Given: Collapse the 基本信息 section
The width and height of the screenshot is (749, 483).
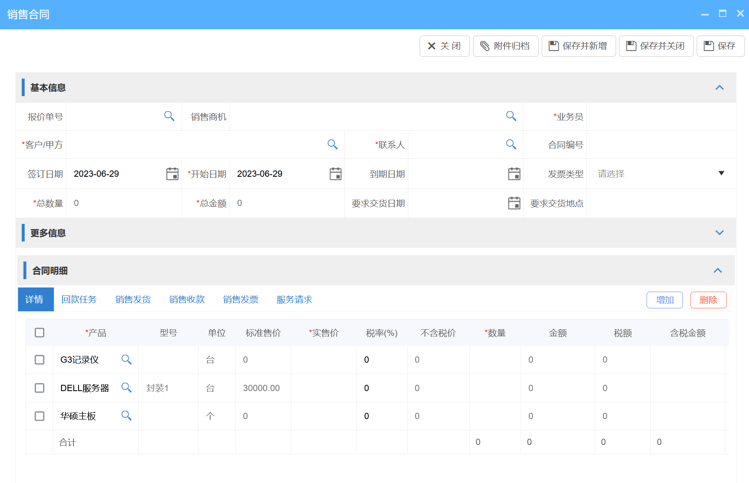Looking at the screenshot, I should 718,88.
